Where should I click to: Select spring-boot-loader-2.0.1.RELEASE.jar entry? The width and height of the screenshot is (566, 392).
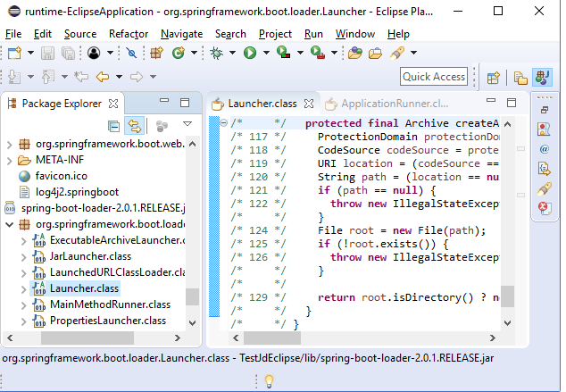pyautogui.click(x=103, y=208)
